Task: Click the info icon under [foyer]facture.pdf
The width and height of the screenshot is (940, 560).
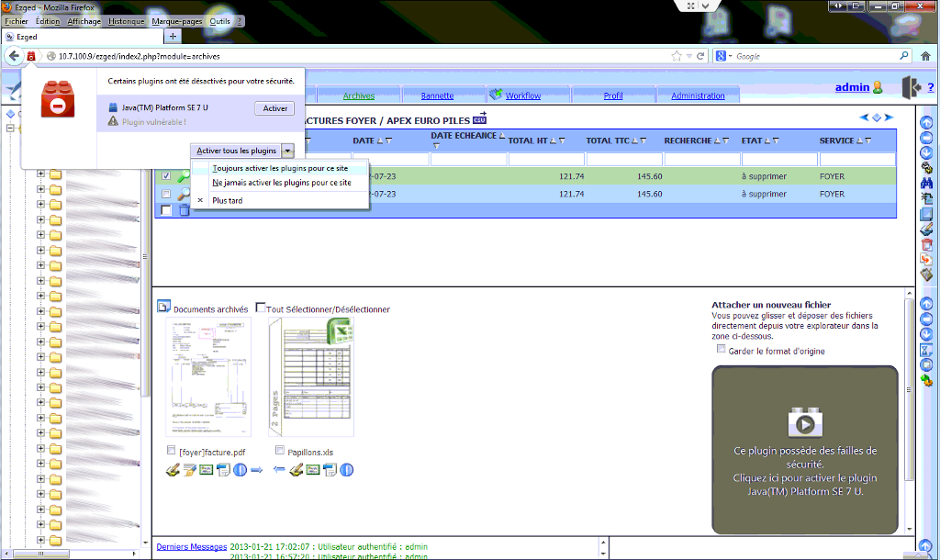Action: tap(240, 470)
